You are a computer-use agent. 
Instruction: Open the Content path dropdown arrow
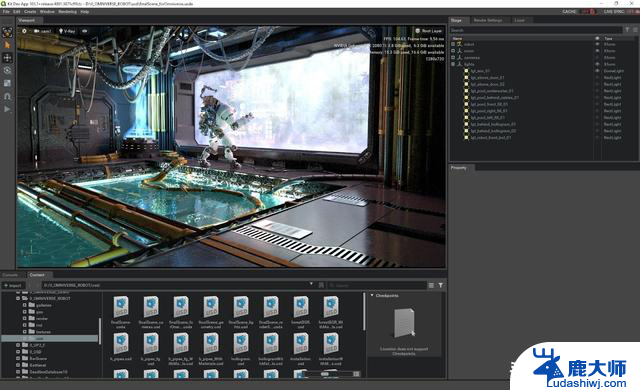[311, 284]
